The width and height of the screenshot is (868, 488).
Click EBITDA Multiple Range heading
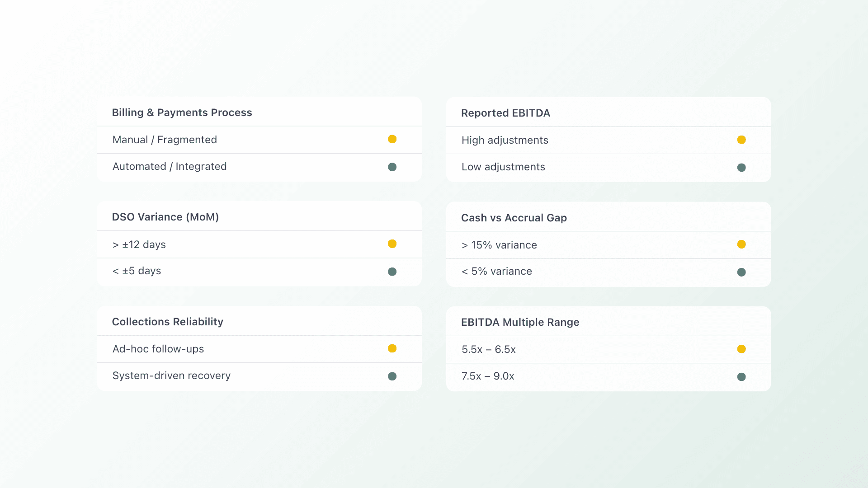pyautogui.click(x=520, y=322)
